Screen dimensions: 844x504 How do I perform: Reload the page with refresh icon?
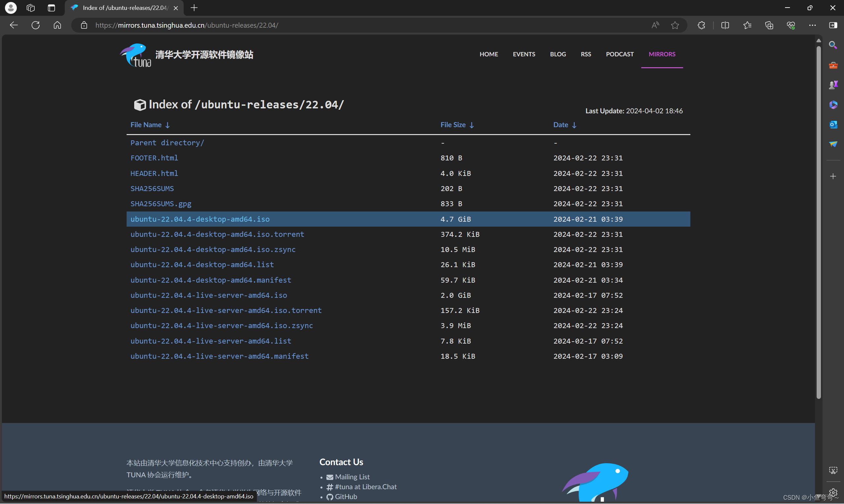(x=36, y=25)
